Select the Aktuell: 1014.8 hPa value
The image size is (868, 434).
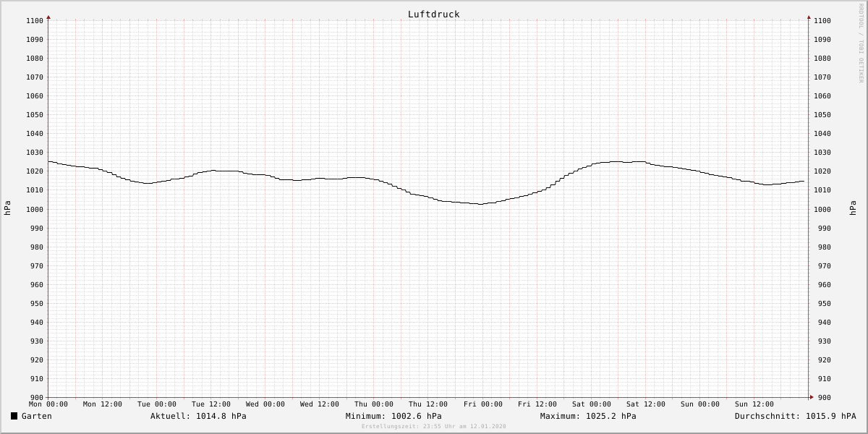[x=198, y=416]
